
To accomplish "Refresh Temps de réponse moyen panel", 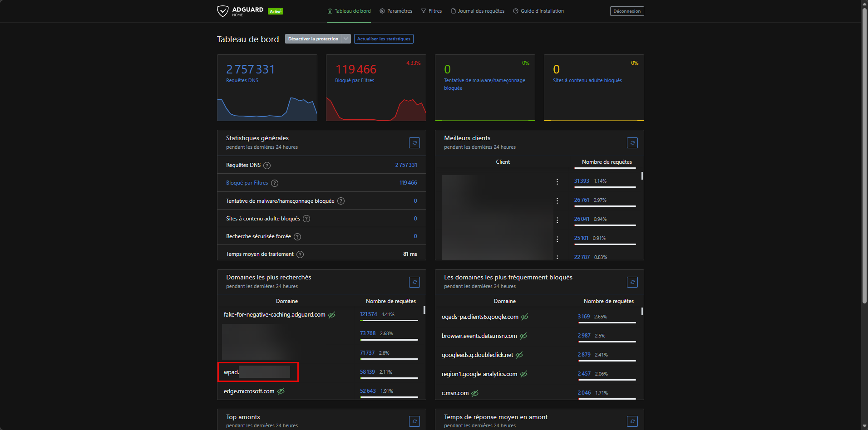I will pos(632,421).
